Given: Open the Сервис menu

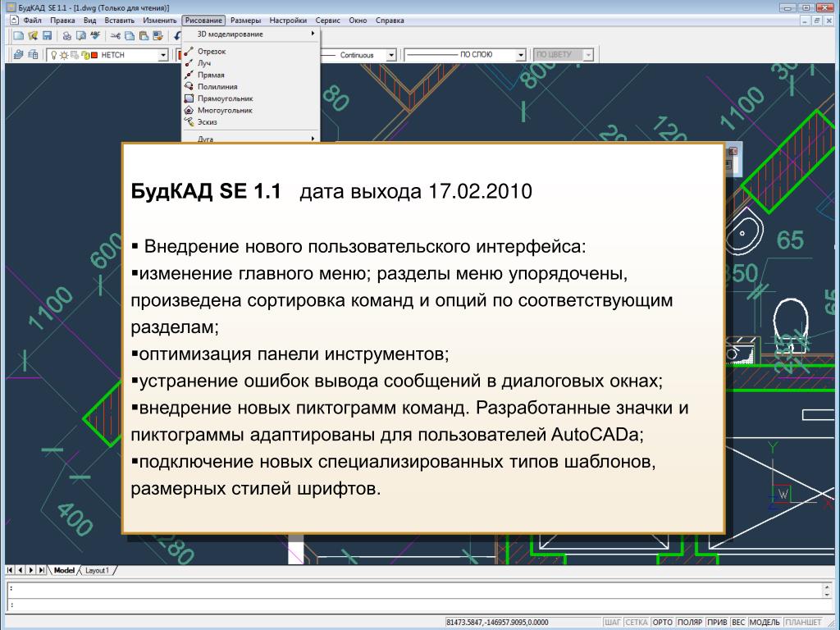Looking at the screenshot, I should (x=328, y=21).
